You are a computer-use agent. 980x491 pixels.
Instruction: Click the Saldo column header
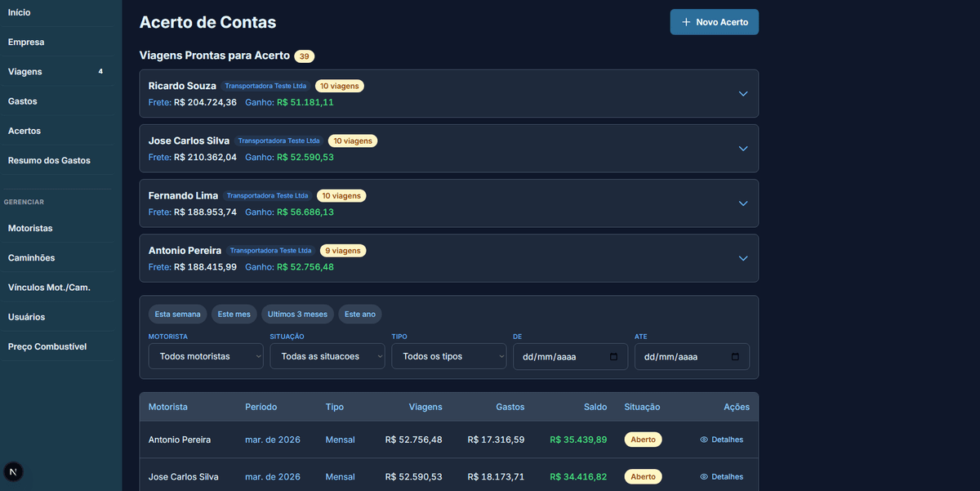[x=595, y=407]
